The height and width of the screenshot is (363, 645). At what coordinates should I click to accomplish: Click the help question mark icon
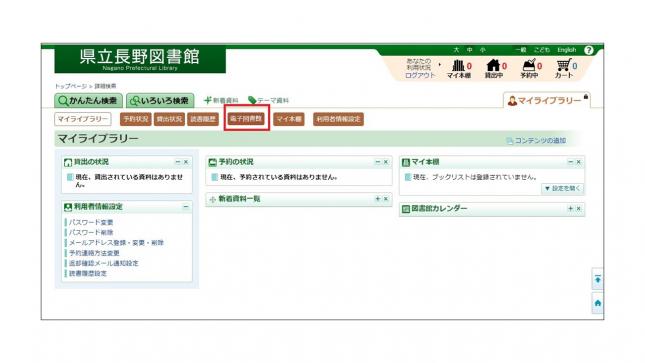(589, 50)
